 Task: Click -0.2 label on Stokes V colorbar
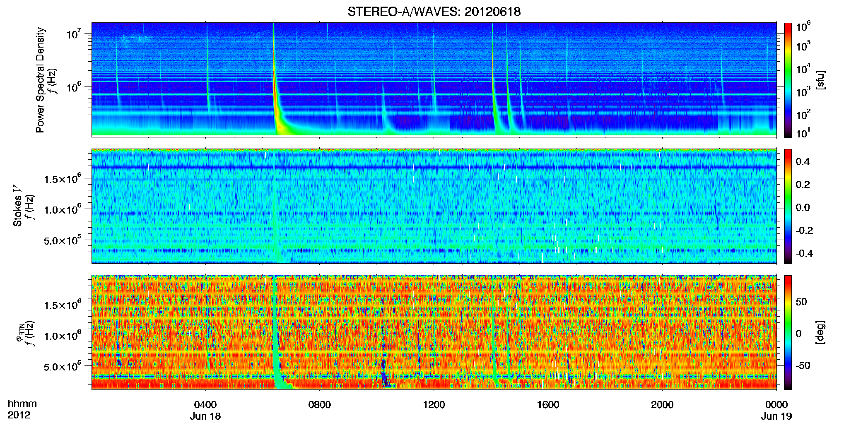pos(804,231)
